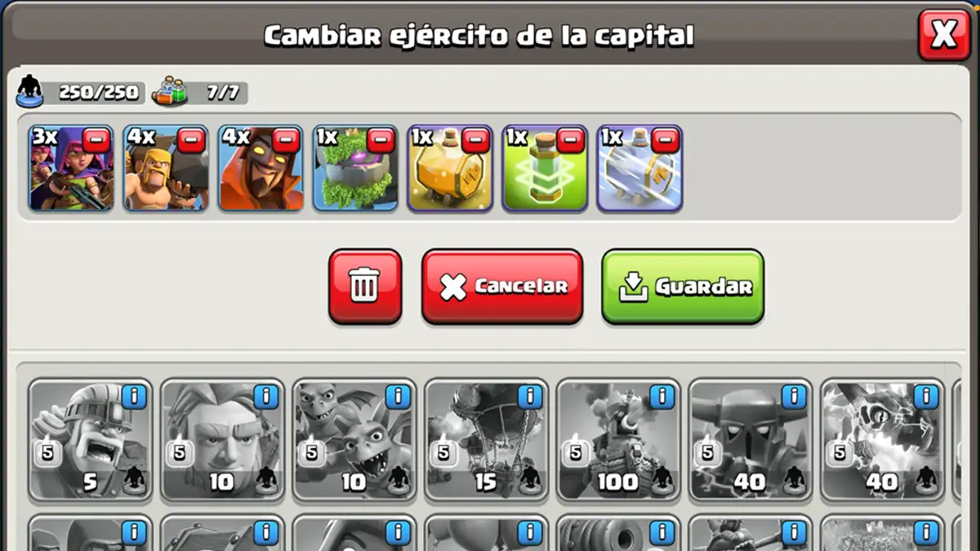Select the 250/250 troop capacity indicator
Screen dimensions: 980x551
[80, 92]
